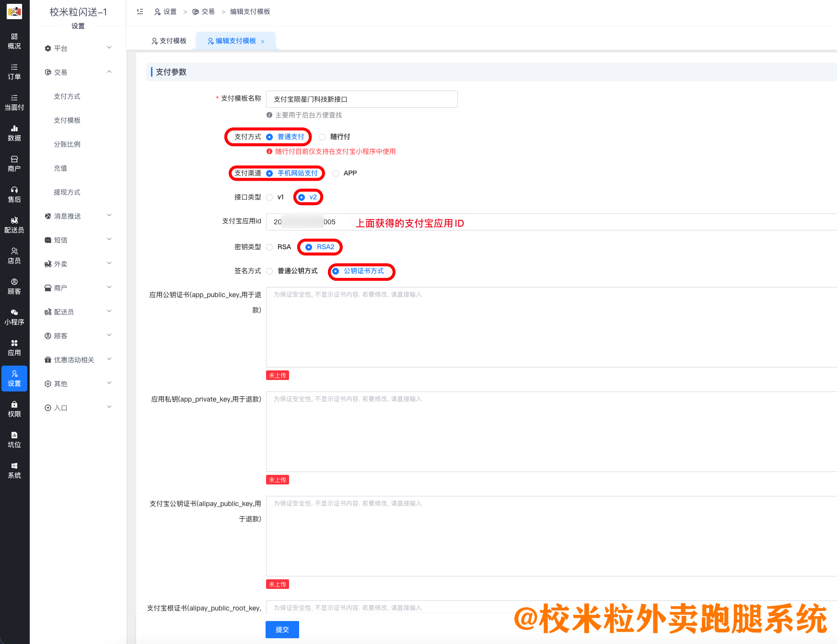Choose the APP payment channel option
The height and width of the screenshot is (644, 837).
(x=336, y=173)
